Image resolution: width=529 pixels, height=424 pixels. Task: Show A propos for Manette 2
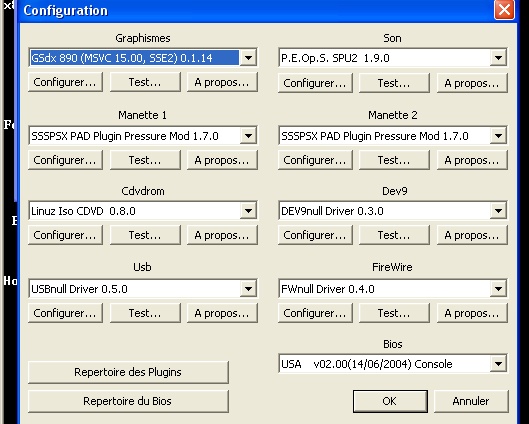(472, 160)
